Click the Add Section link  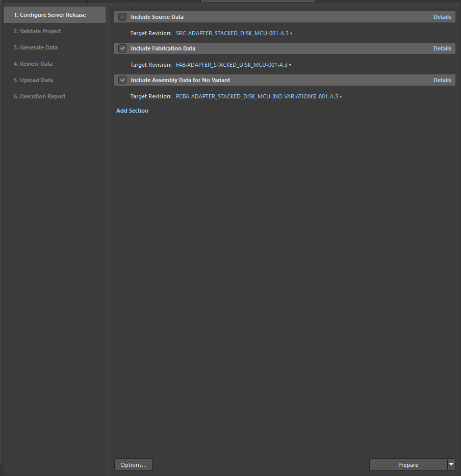(x=132, y=111)
